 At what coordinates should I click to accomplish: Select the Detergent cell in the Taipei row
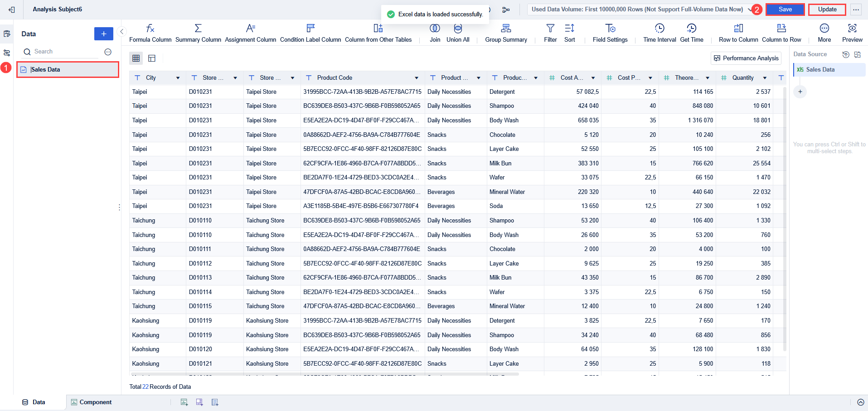515,92
